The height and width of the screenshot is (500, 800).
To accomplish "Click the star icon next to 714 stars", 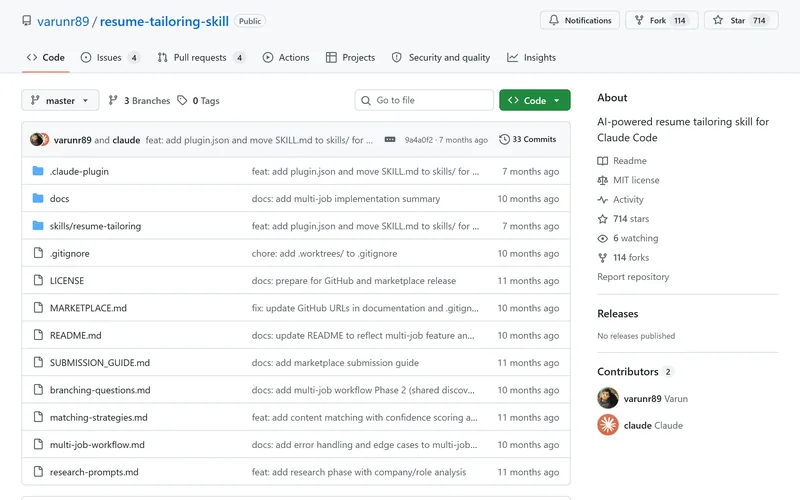I will point(603,219).
